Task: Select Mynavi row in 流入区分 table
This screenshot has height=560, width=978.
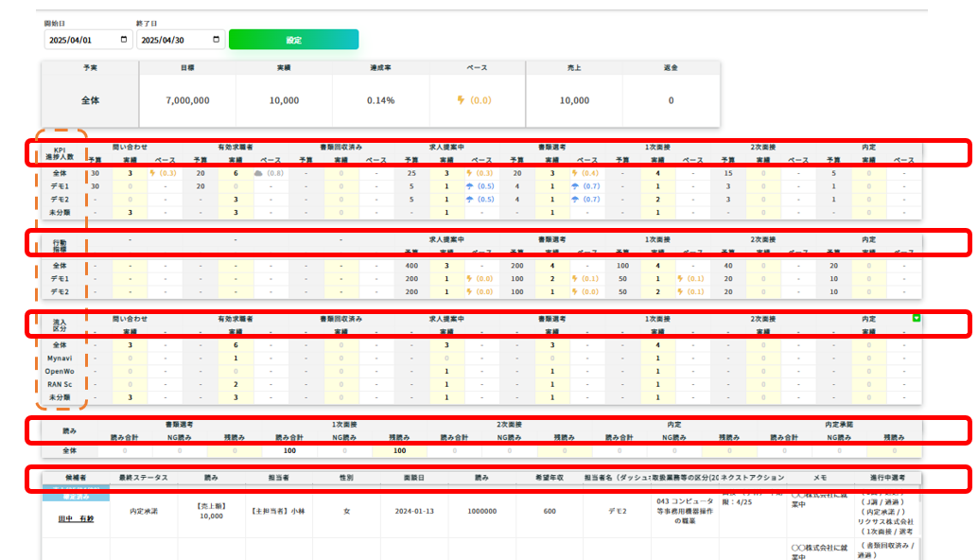Action: click(60, 358)
